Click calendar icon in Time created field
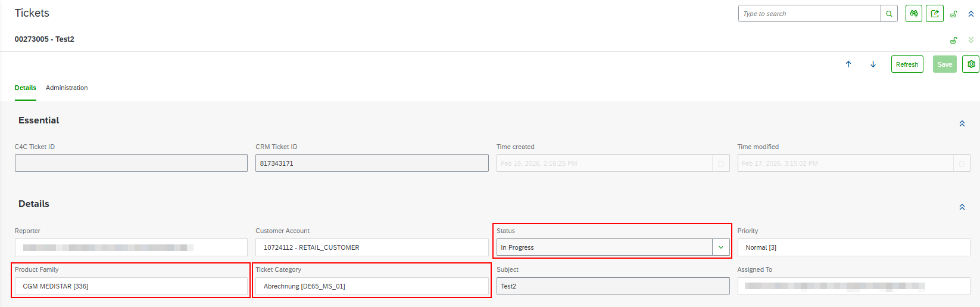The height and width of the screenshot is (307, 980). pyautogui.click(x=720, y=163)
